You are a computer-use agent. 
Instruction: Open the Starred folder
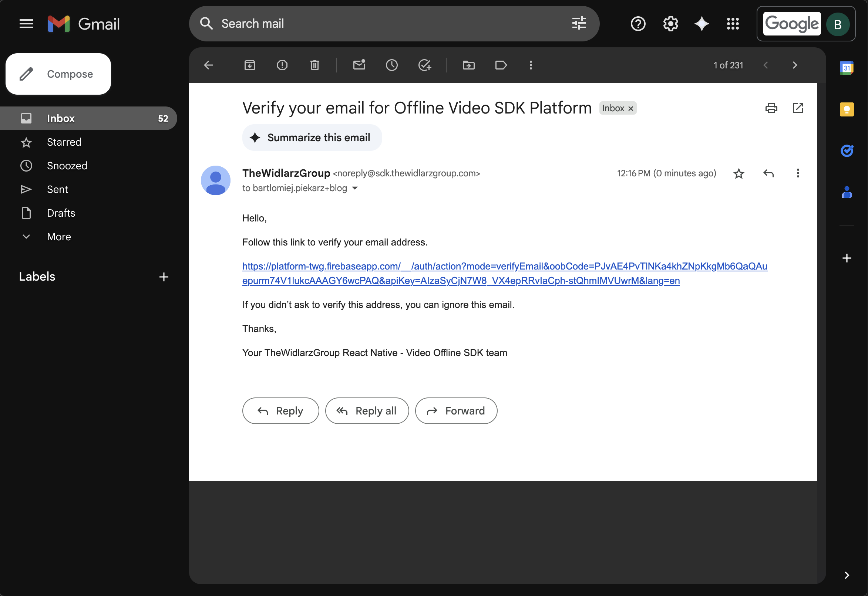pyautogui.click(x=88, y=142)
